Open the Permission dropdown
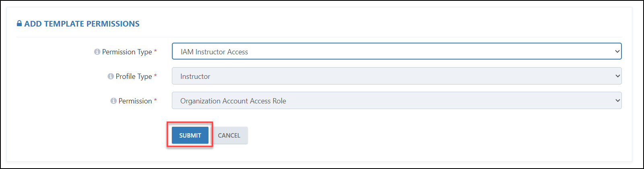 point(396,101)
